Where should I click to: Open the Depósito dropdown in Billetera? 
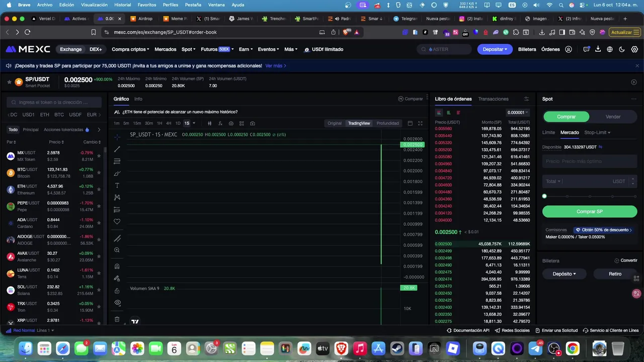565,274
